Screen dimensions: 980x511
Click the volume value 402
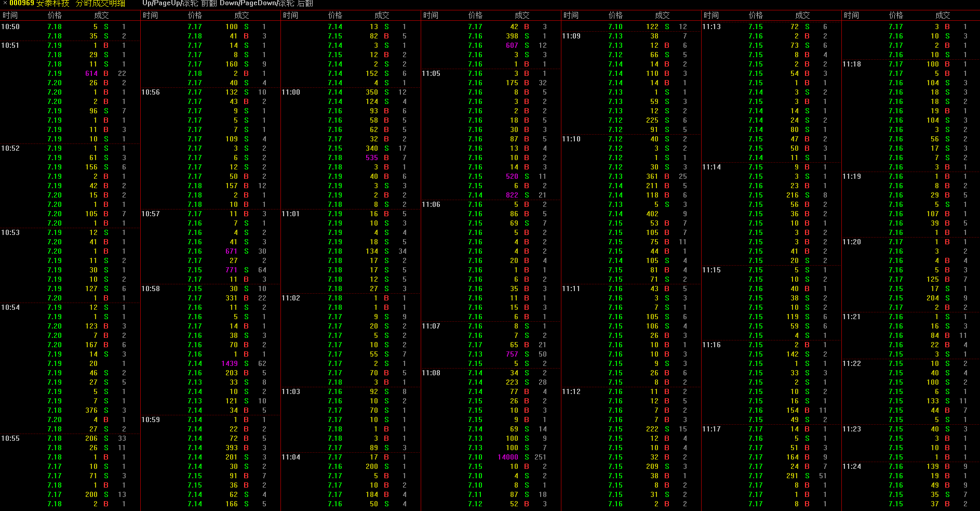(x=652, y=214)
